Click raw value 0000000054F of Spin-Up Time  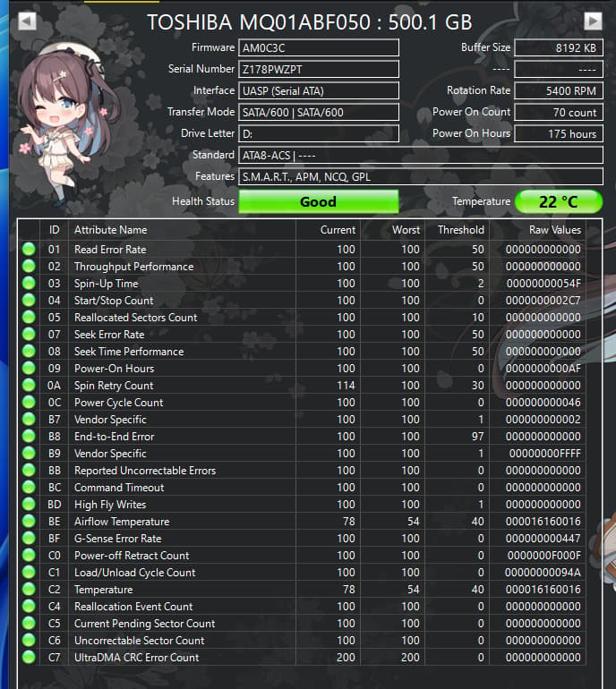(x=543, y=284)
